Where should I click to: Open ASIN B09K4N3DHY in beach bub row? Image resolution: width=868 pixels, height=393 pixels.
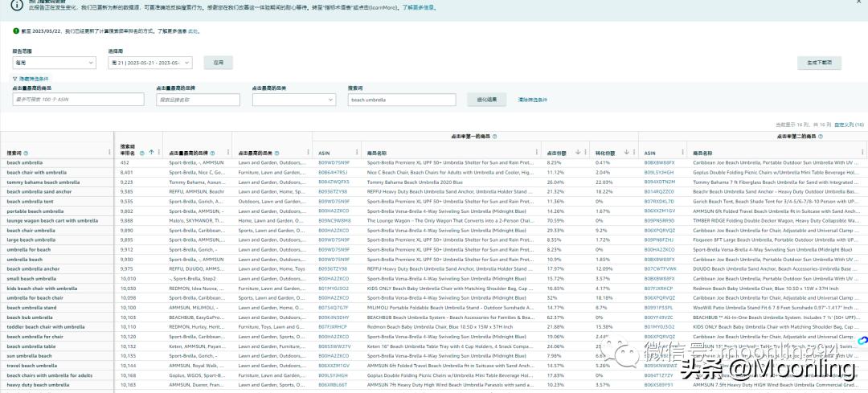point(334,317)
